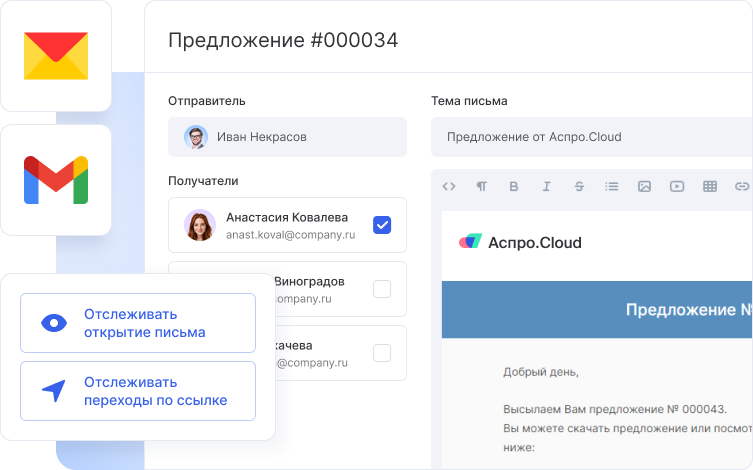Viewport: 753px width, 470px height.
Task: Apply bold formatting in the editor
Action: click(514, 186)
